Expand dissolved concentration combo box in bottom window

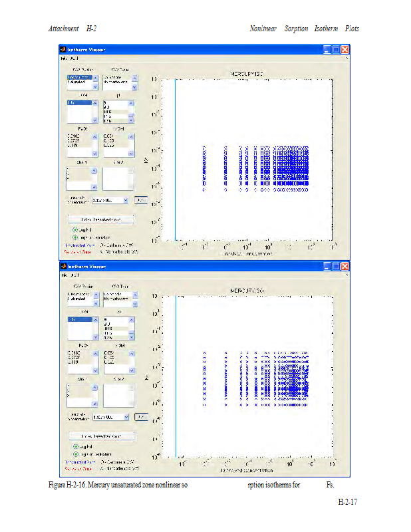coord(127,417)
